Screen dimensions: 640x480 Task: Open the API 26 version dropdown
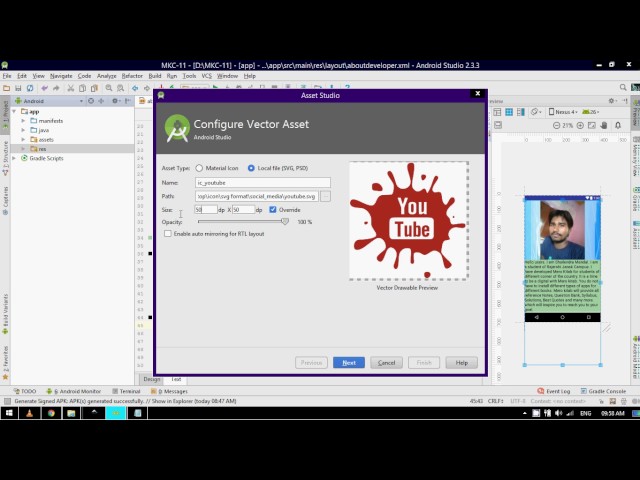pos(591,112)
